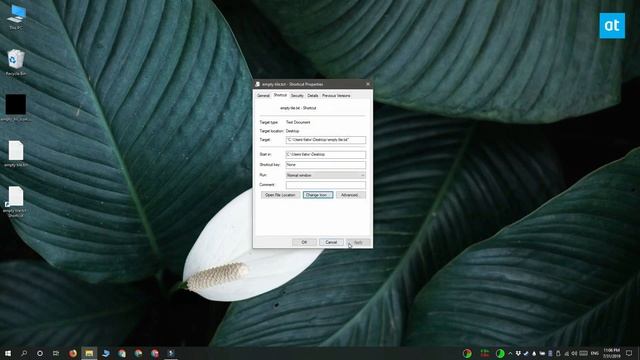Go to the Previous Versions tab

[x=336, y=96]
